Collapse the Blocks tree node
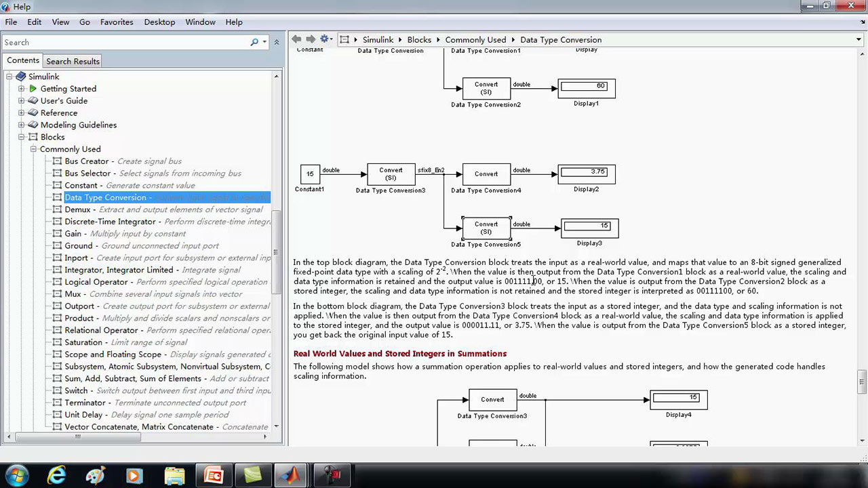Image resolution: width=868 pixels, height=488 pixels. click(x=21, y=137)
